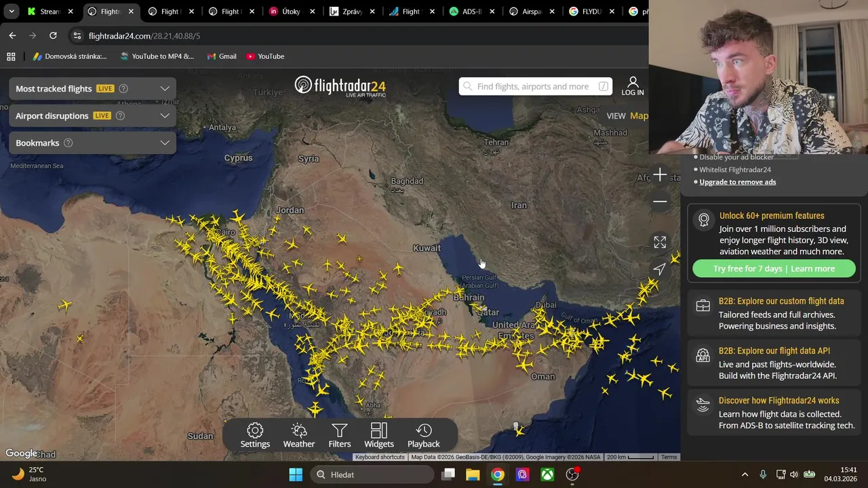Open Windows Start menu

click(296, 474)
